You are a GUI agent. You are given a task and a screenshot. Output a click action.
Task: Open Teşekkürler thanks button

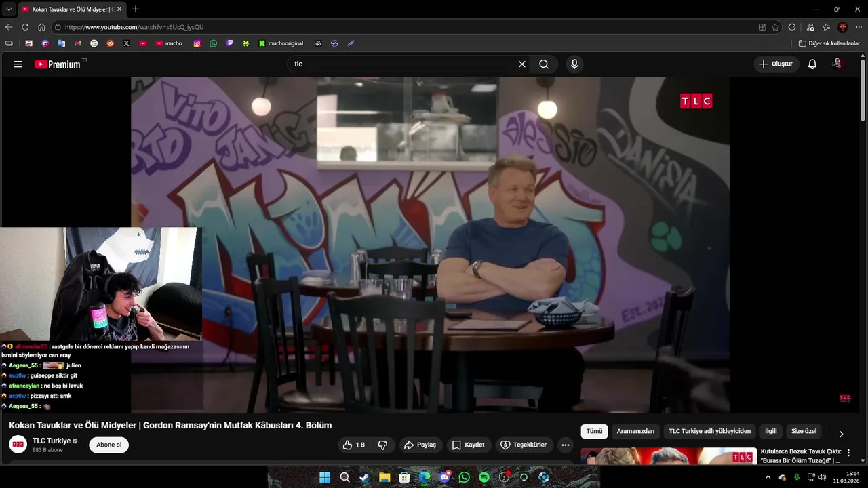tap(524, 445)
